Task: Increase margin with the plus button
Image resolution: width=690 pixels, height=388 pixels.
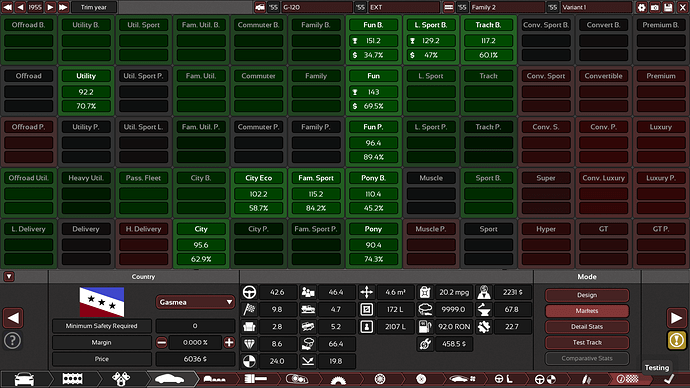Action: [229, 343]
